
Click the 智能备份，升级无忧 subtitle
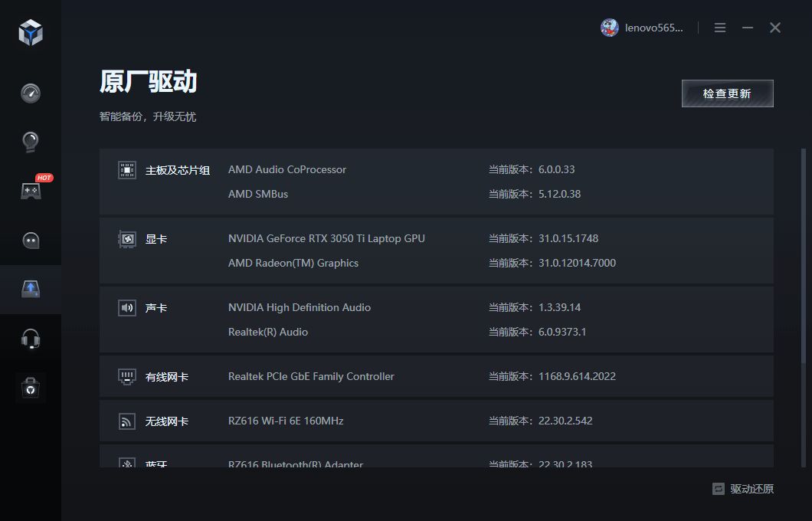(148, 116)
